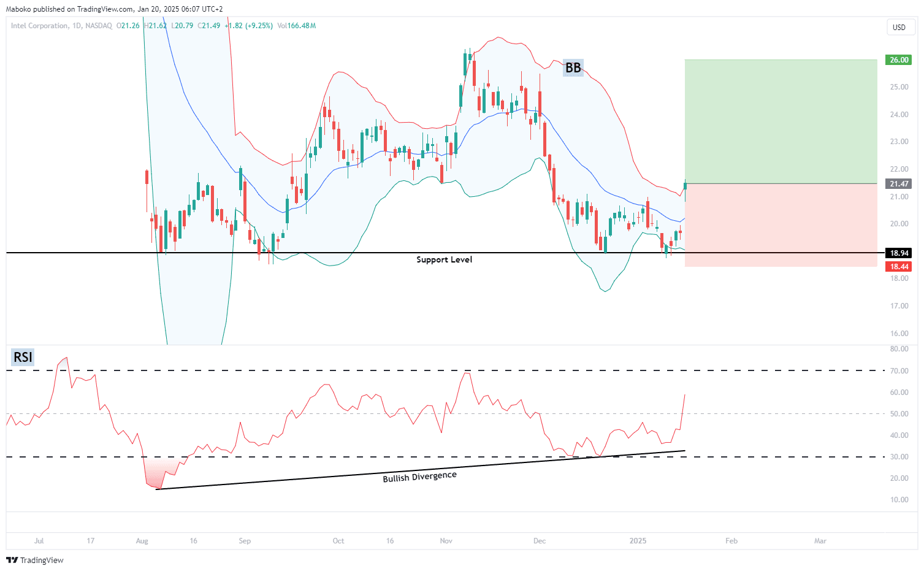
Task: Click the Jul label on time axis
Action: pyautogui.click(x=39, y=541)
